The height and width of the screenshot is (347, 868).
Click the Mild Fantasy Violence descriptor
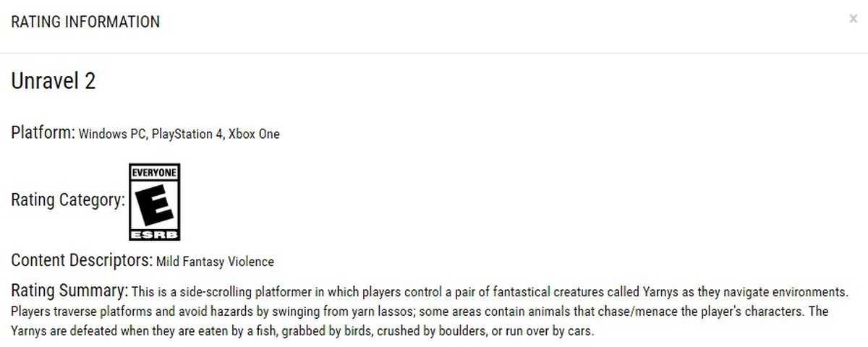coord(216,262)
